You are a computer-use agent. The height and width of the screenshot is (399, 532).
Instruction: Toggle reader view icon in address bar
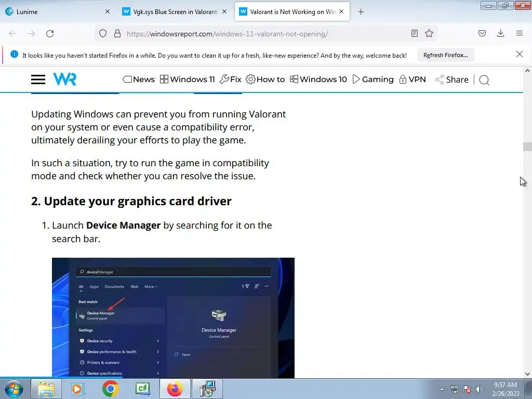(414, 33)
